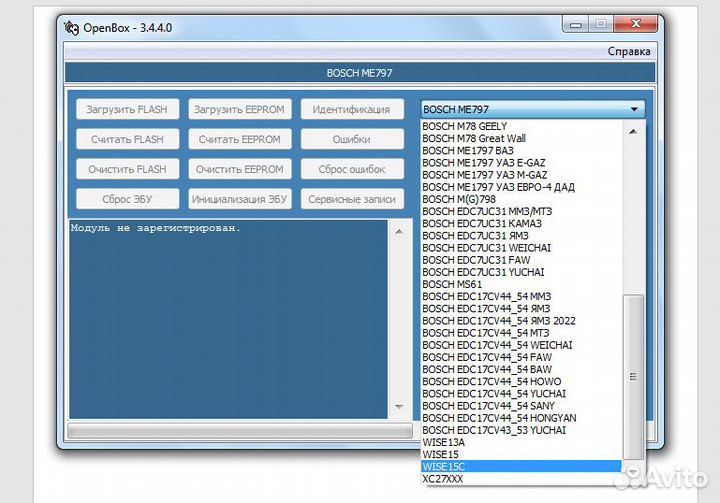Select highlighted WISE15C entry
Screen dimensions: 720x503
point(521,467)
